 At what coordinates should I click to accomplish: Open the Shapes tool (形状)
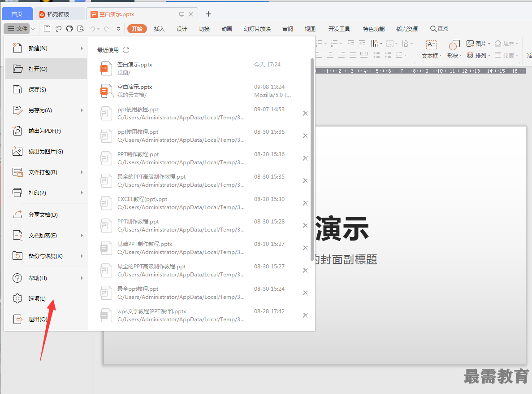454,49
